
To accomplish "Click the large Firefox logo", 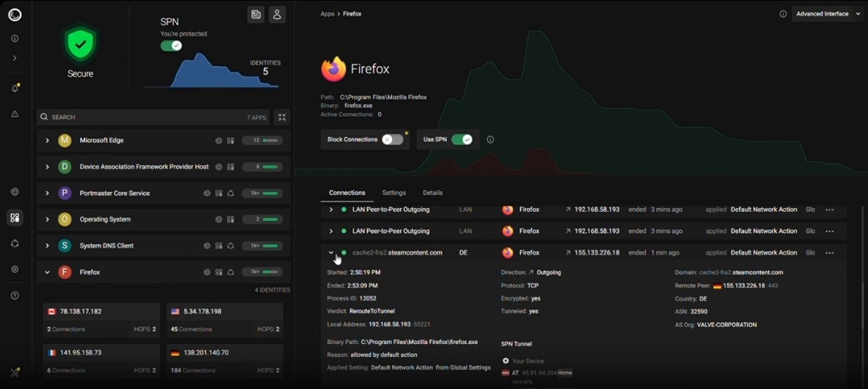I will [333, 69].
